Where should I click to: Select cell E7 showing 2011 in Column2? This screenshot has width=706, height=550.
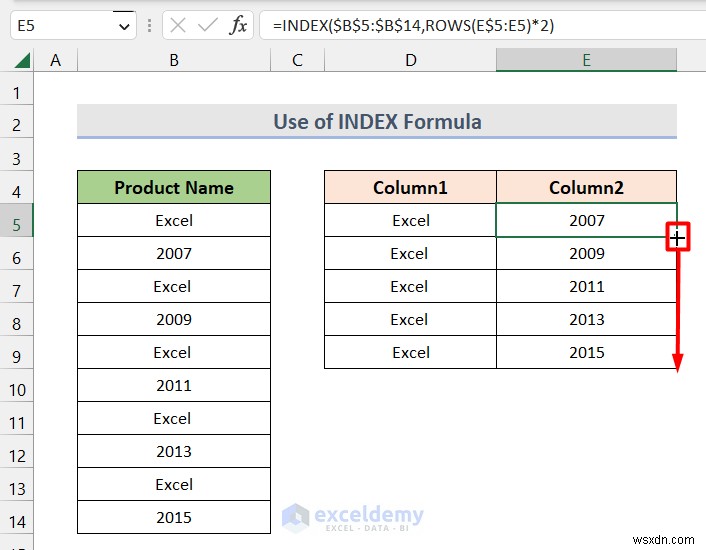click(x=586, y=286)
